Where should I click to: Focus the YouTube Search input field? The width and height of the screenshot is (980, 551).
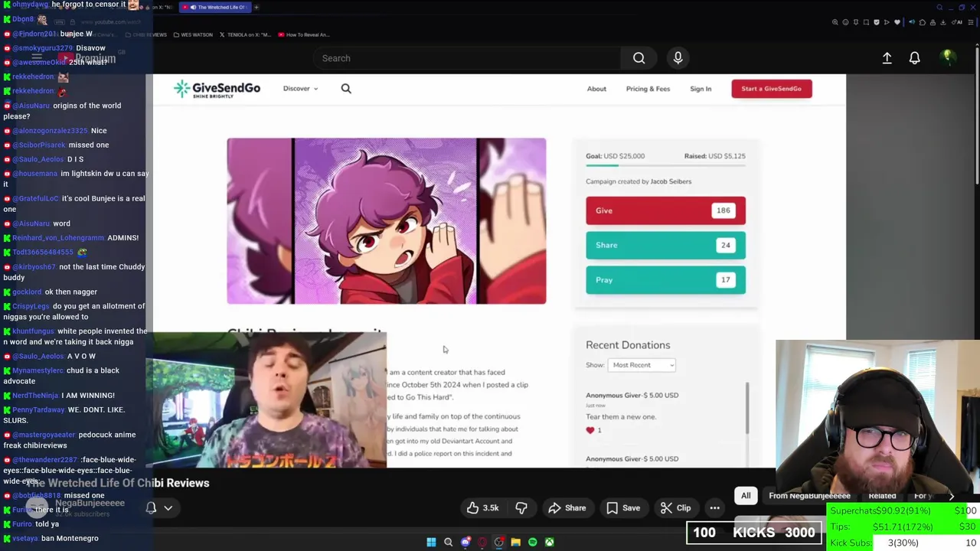(x=467, y=58)
